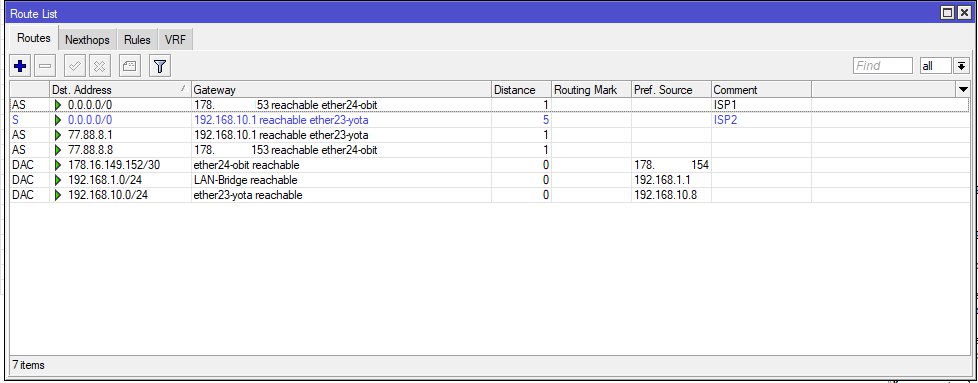
Task: Open the comment toolbar icon
Action: tap(130, 65)
